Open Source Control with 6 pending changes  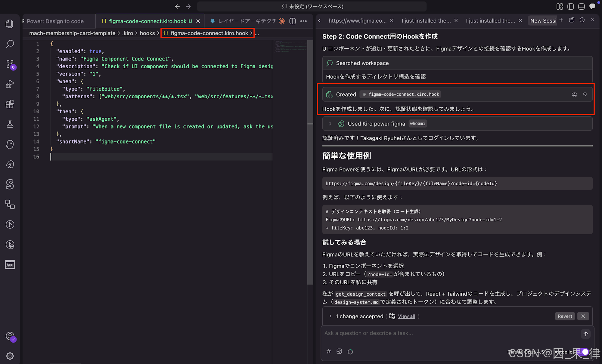(10, 64)
